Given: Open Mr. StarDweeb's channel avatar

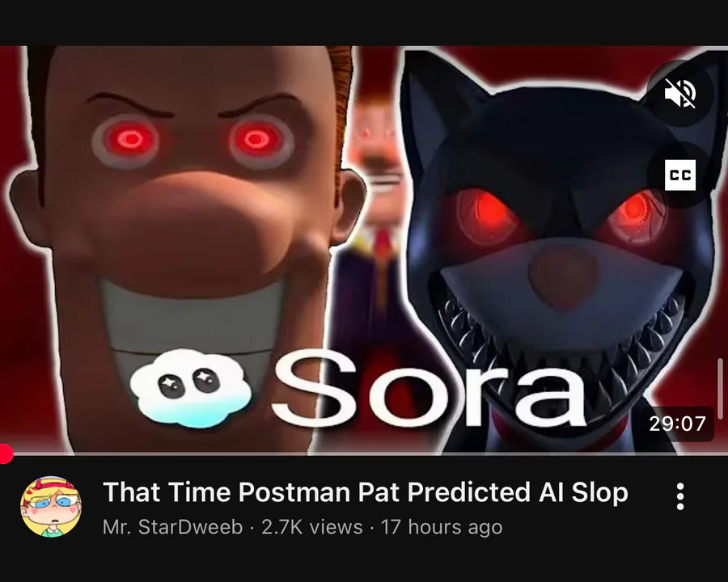Looking at the screenshot, I should click(x=51, y=506).
